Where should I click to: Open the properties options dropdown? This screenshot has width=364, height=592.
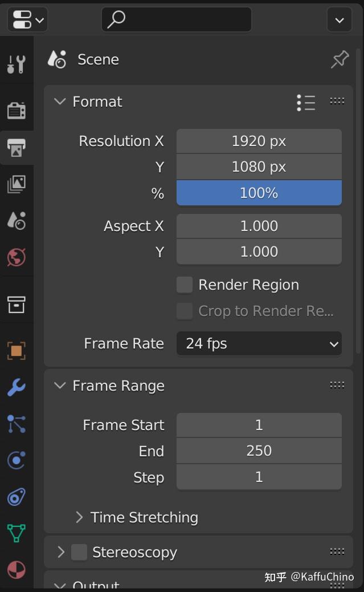coord(340,19)
